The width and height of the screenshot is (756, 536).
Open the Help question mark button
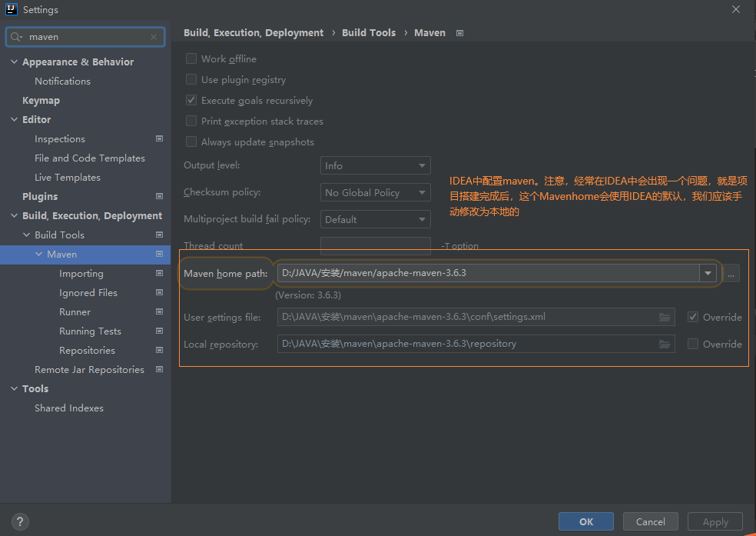[20, 521]
